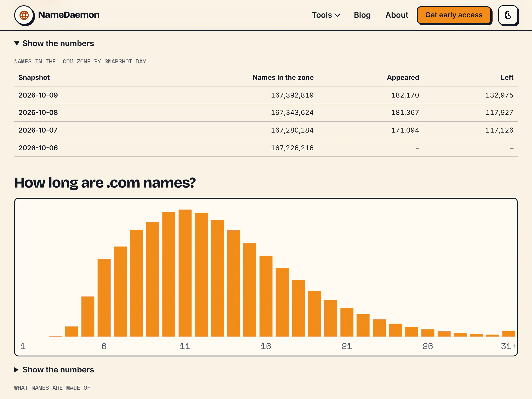Screen dimensions: 532x399
Task: Expand Show the numbers below the chart
Action: (54, 370)
